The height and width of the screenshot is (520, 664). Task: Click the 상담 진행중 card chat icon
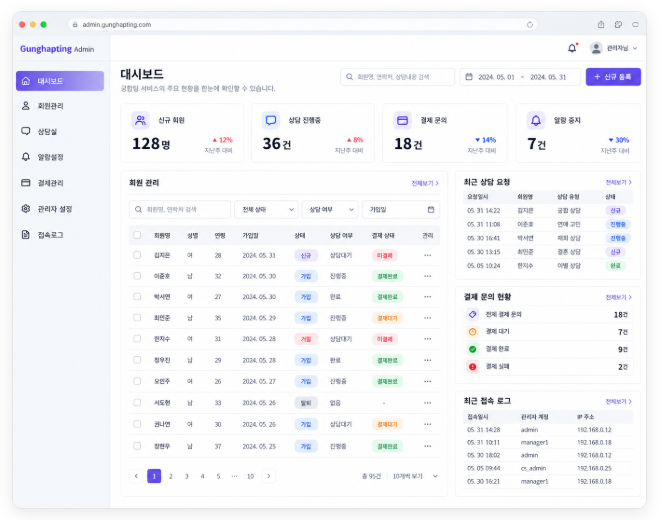[271, 121]
